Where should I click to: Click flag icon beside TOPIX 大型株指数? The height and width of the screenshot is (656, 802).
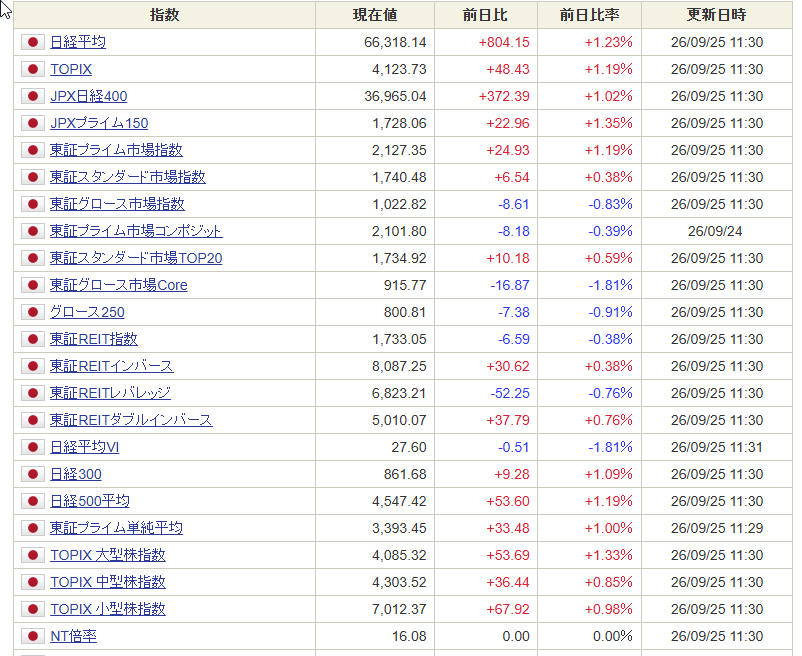[x=33, y=555]
